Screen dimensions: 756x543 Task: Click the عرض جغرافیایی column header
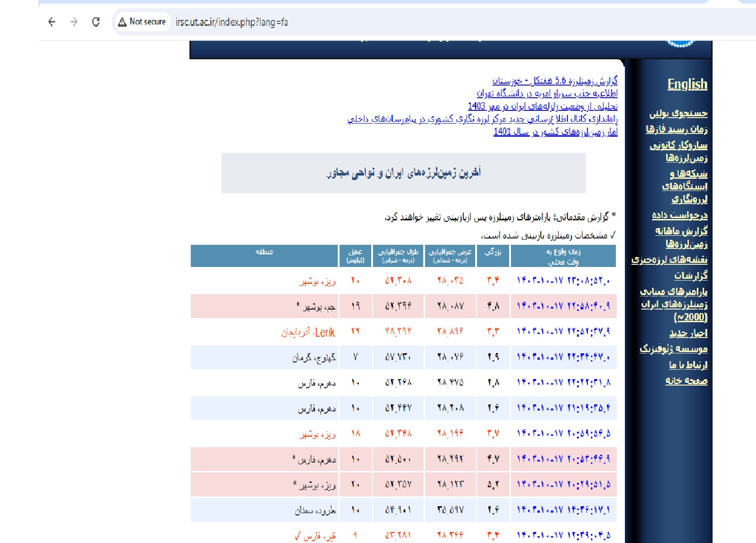(450, 256)
